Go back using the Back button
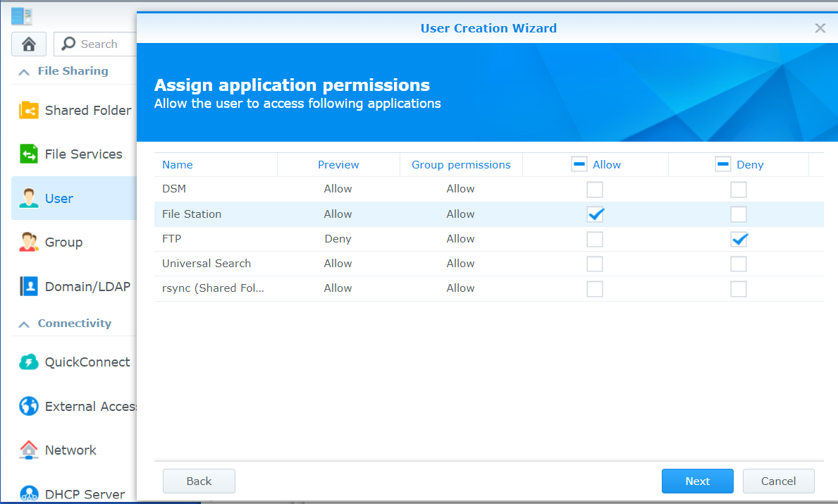The height and width of the screenshot is (504, 838). tap(199, 481)
